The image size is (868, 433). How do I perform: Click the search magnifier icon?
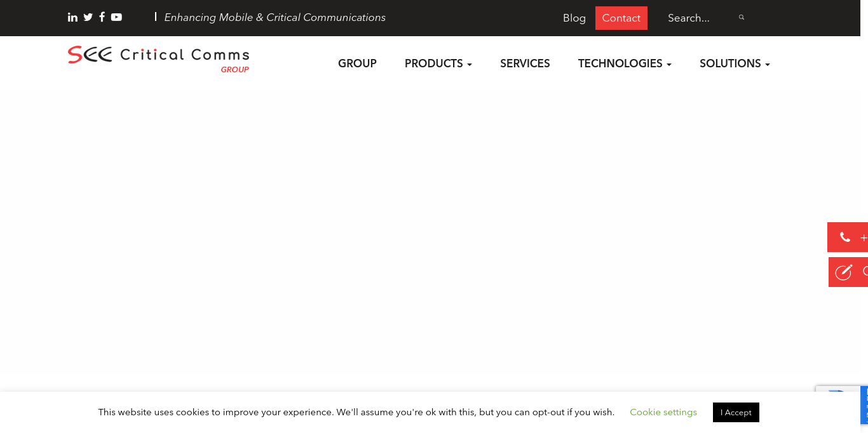tap(741, 18)
